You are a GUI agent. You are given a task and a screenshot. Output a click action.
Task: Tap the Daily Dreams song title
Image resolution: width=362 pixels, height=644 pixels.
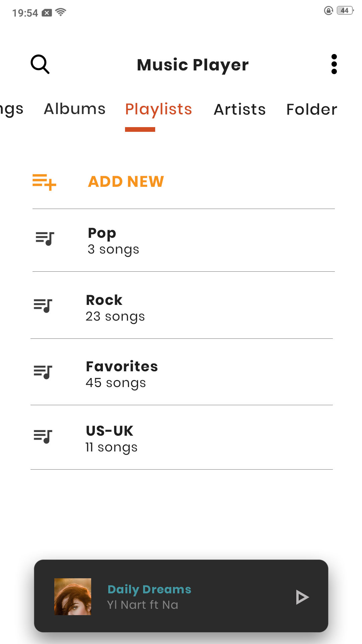click(x=149, y=589)
